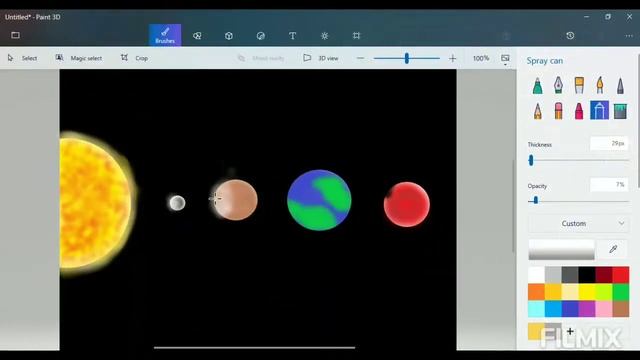Select the Pencil brush
The image size is (640, 360).
538,111
